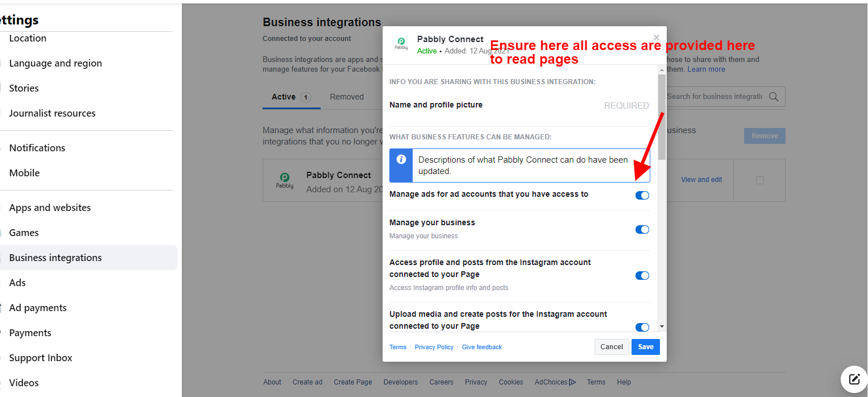The height and width of the screenshot is (397, 868).
Task: Open Privacy Policy link in dialog
Action: pos(434,347)
